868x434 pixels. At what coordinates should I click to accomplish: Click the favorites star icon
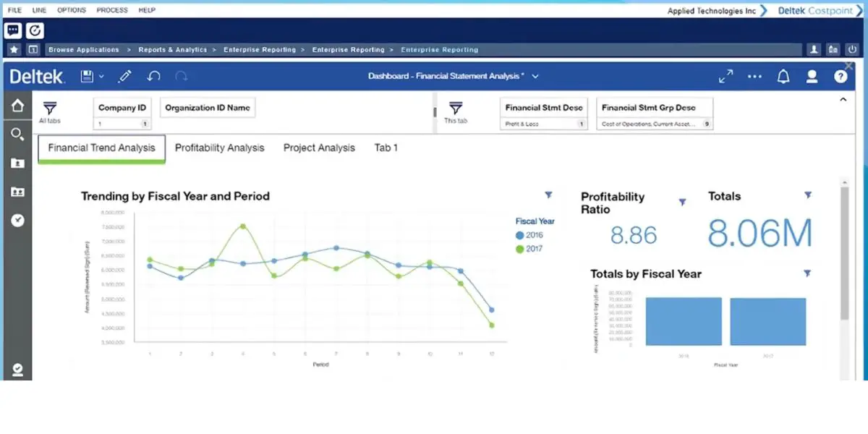pos(14,50)
